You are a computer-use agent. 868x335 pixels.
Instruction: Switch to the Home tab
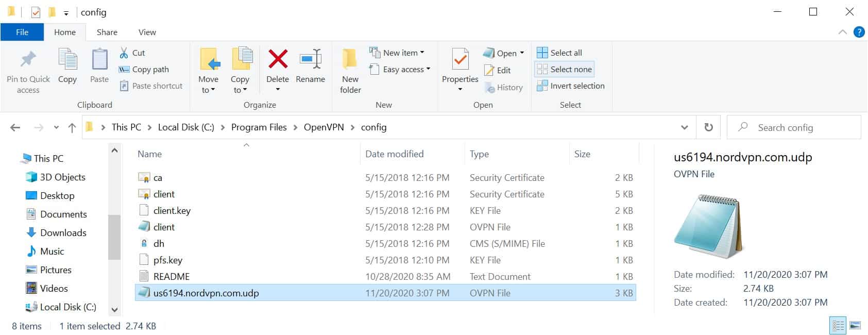pyautogui.click(x=65, y=32)
